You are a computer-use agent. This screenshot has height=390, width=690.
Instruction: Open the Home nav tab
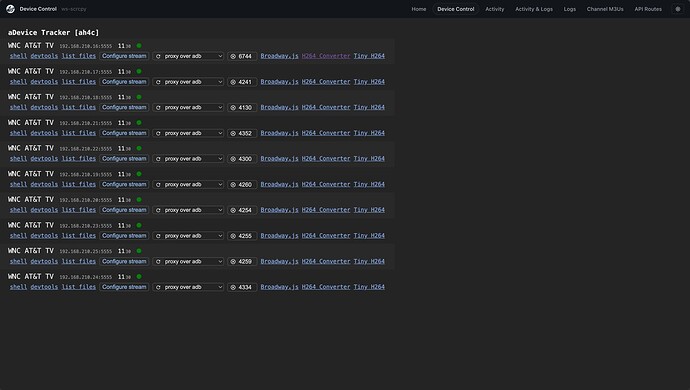418,9
